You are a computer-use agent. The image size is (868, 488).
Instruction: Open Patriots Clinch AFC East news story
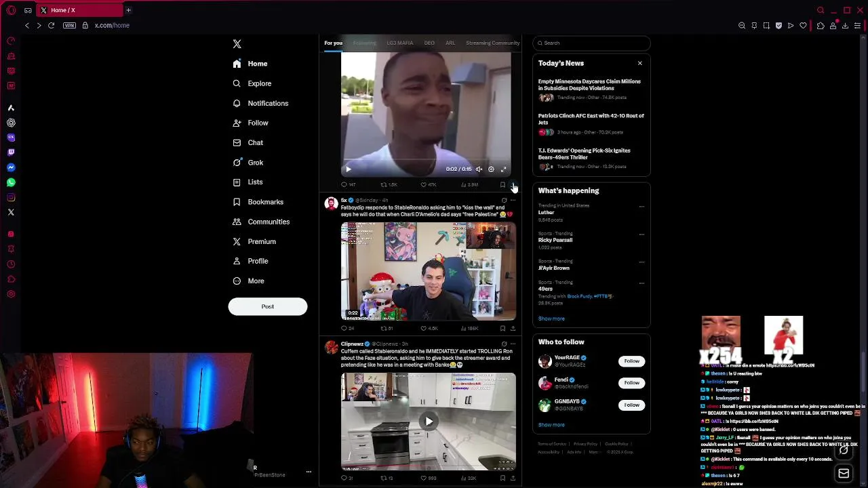click(x=591, y=124)
